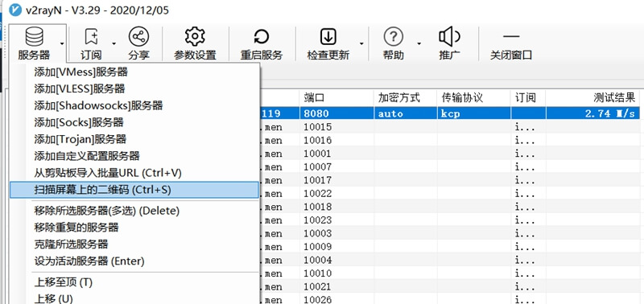This screenshot has height=304, width=644.
Task: Select the row with port 10001
Action: (450, 154)
